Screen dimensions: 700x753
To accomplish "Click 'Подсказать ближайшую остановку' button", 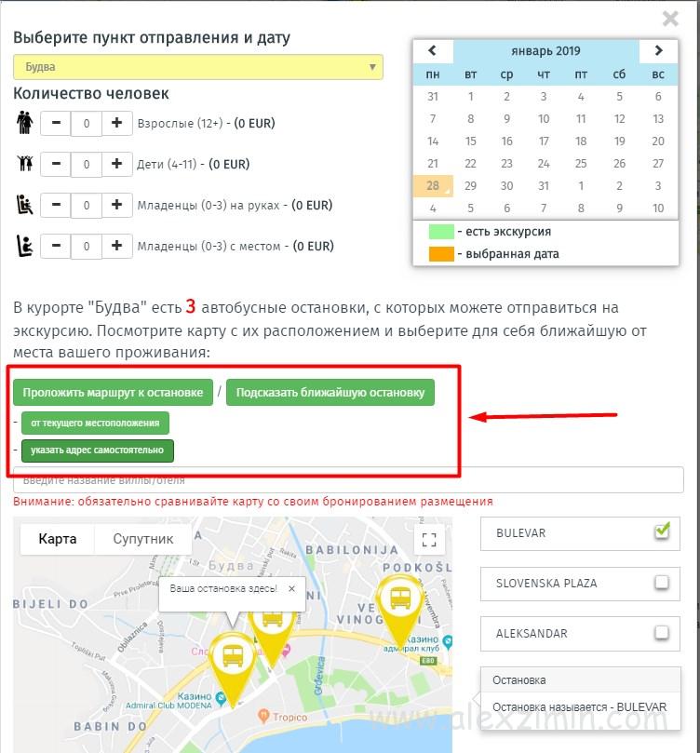I will 330,393.
